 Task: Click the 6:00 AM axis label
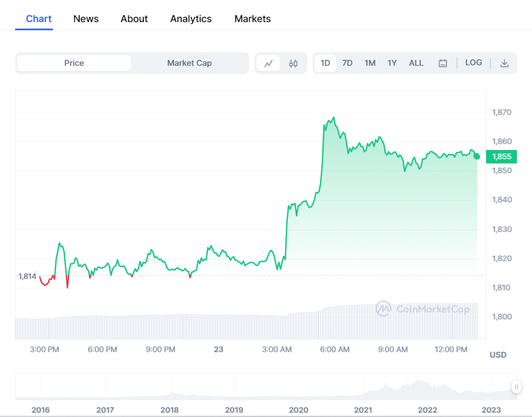(334, 349)
